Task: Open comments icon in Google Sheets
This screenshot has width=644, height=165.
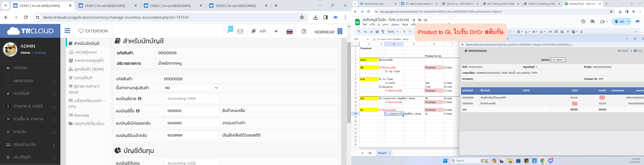Action: [x=593, y=21]
